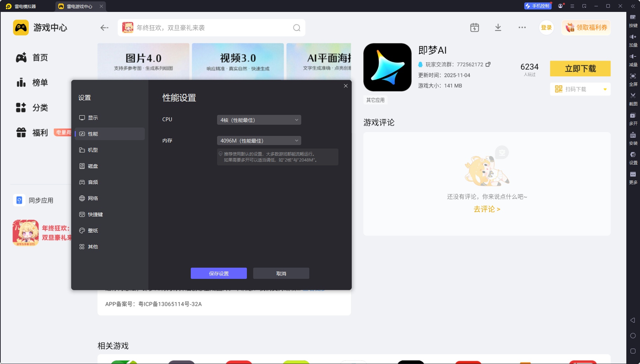Viewport: 640px width, 364px height.
Task: Tap the Android back triangle button
Action: point(633,320)
